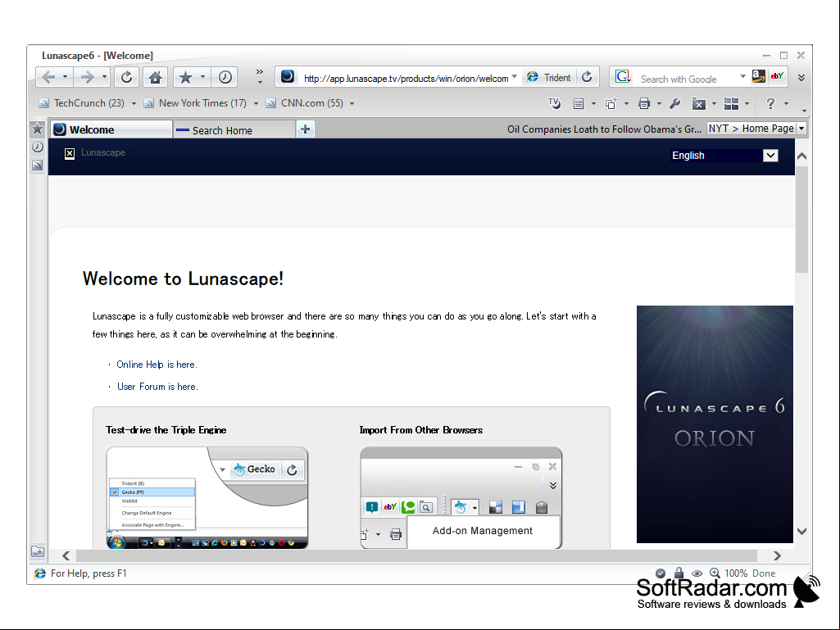Screen dimensions: 840x630
Task: Click the Lunascape 6 Orion banner image
Action: click(715, 424)
